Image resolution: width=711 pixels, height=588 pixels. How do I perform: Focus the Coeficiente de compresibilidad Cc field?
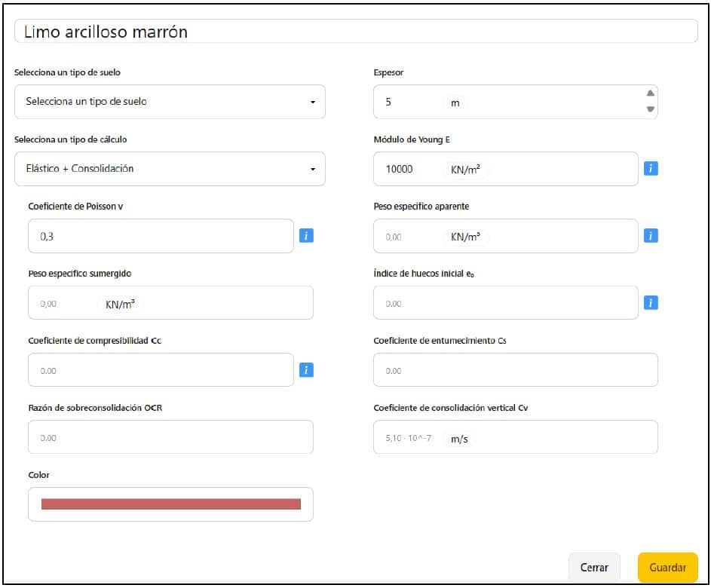tap(161, 370)
